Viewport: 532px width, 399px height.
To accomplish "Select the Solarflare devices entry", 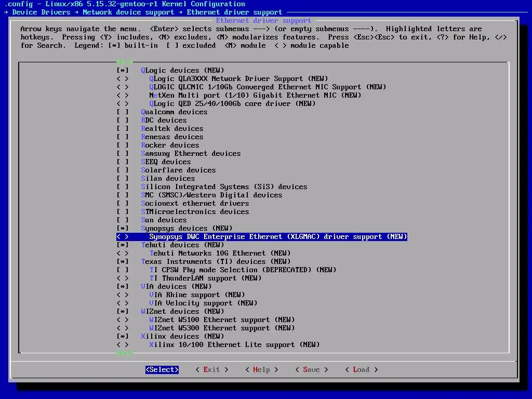I will coord(178,170).
